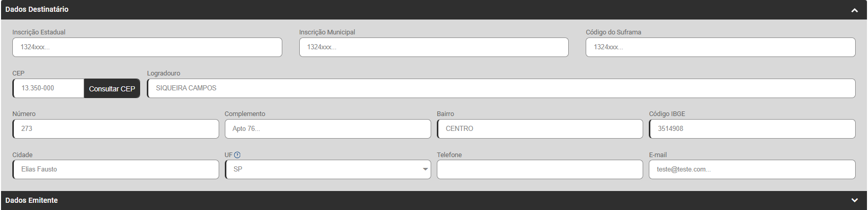Viewport: 868px width, 210px height.
Task: Focus the Inscrição Municipal field
Action: [433, 47]
